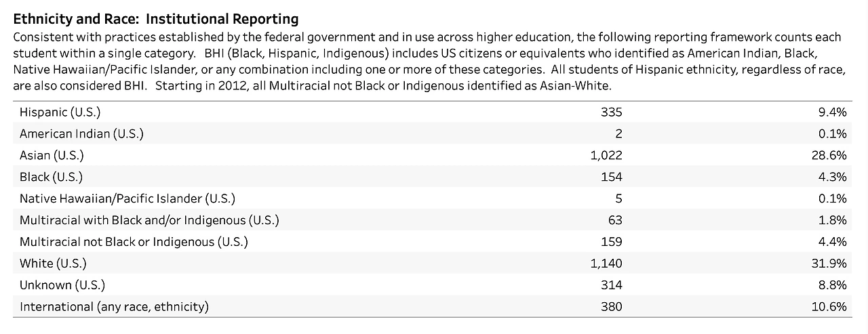The image size is (868, 334).
Task: Select the 31.9% percentage cell
Action: (x=831, y=264)
